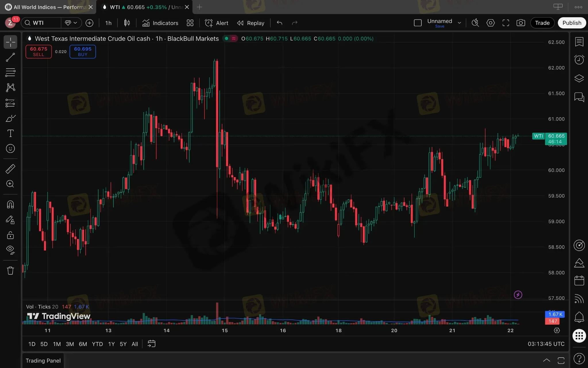The height and width of the screenshot is (368, 588).
Task: Open the alerts clock panel icon
Action: pyautogui.click(x=579, y=59)
